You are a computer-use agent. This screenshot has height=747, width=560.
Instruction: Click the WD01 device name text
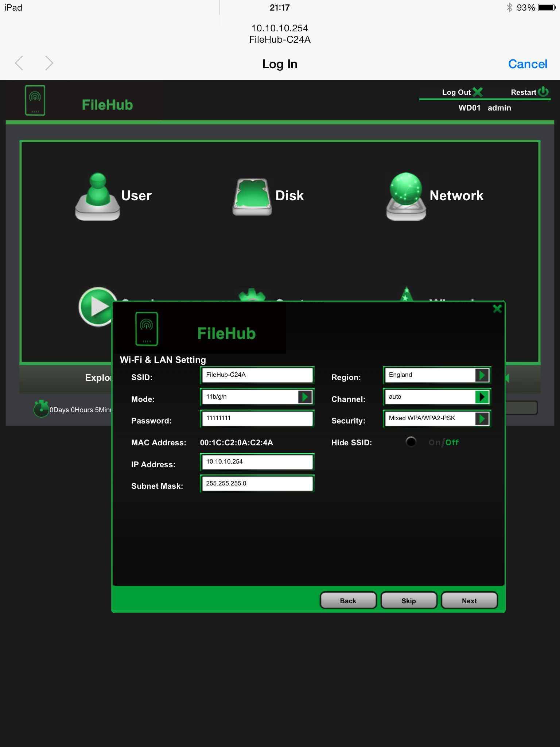470,108
